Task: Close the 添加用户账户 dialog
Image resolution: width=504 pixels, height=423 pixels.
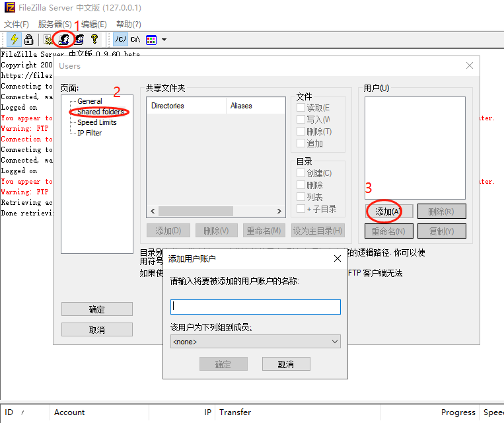Action: pos(337,258)
